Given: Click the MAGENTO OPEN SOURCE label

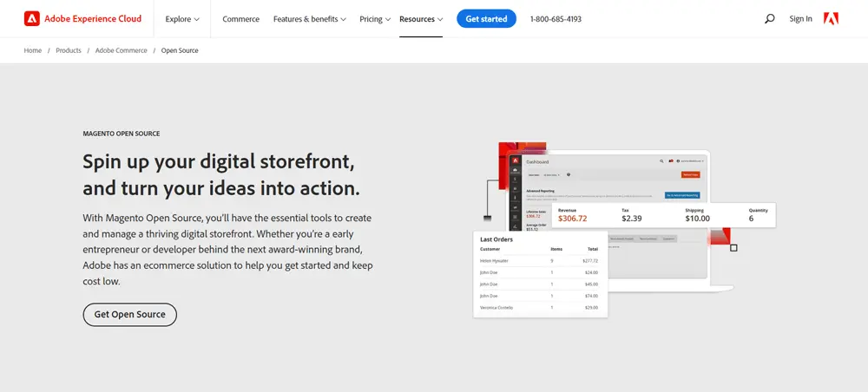Looking at the screenshot, I should (122, 134).
